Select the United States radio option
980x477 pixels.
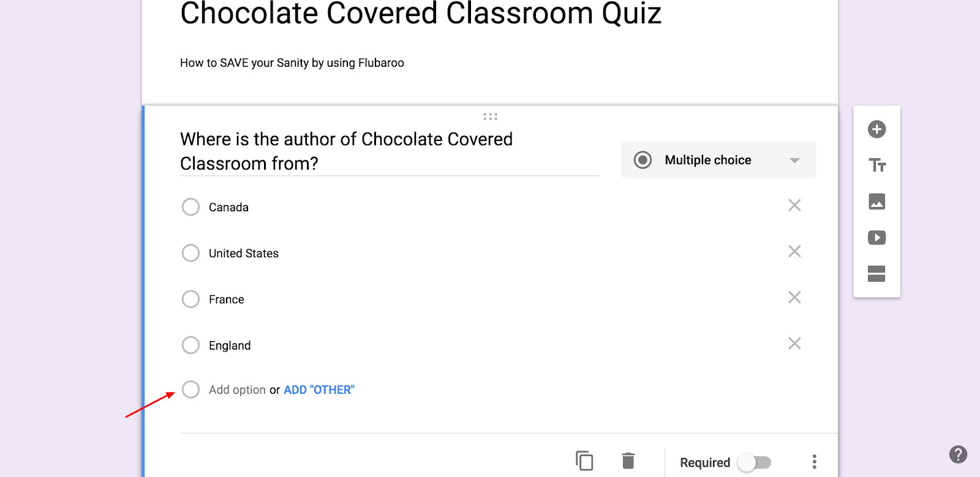[190, 253]
